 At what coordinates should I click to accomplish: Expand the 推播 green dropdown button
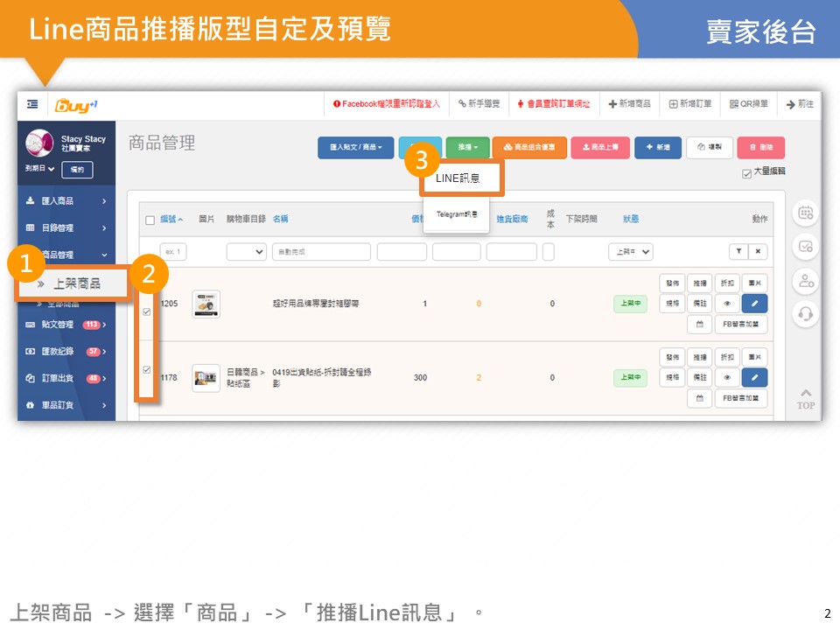(466, 148)
